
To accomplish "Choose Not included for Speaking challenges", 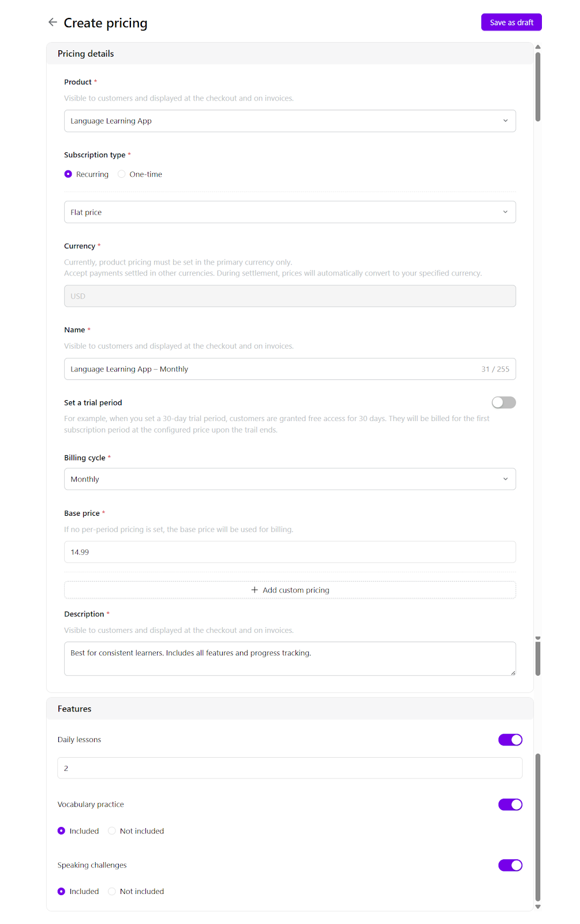I will [x=112, y=892].
